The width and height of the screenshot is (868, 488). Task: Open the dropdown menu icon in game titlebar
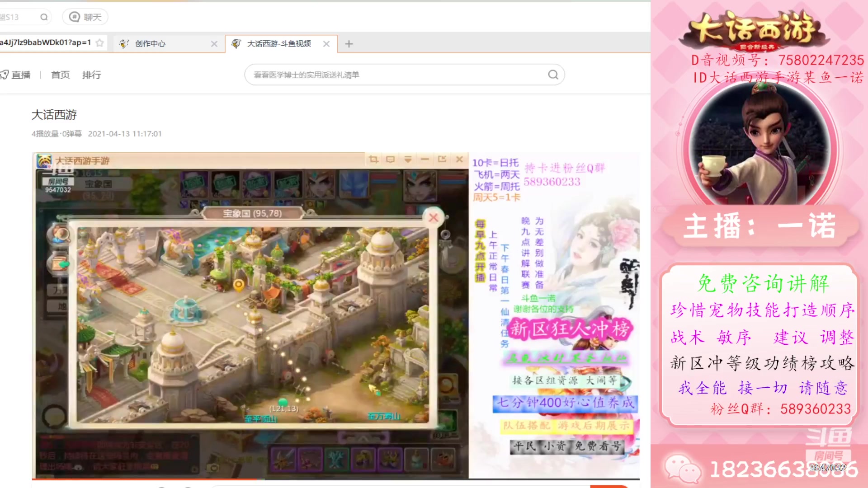pyautogui.click(x=408, y=159)
